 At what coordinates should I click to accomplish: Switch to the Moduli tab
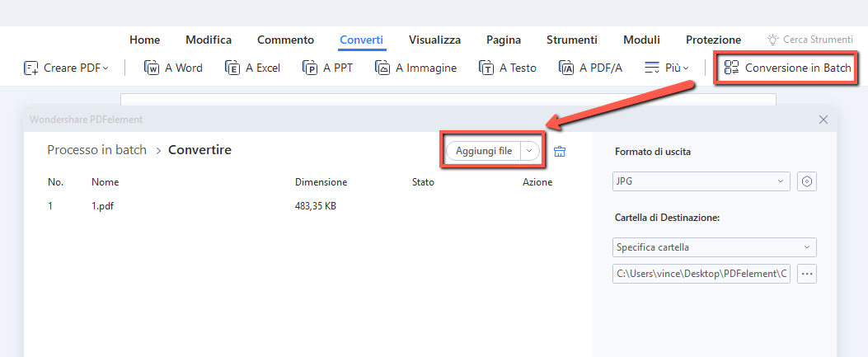click(x=641, y=40)
